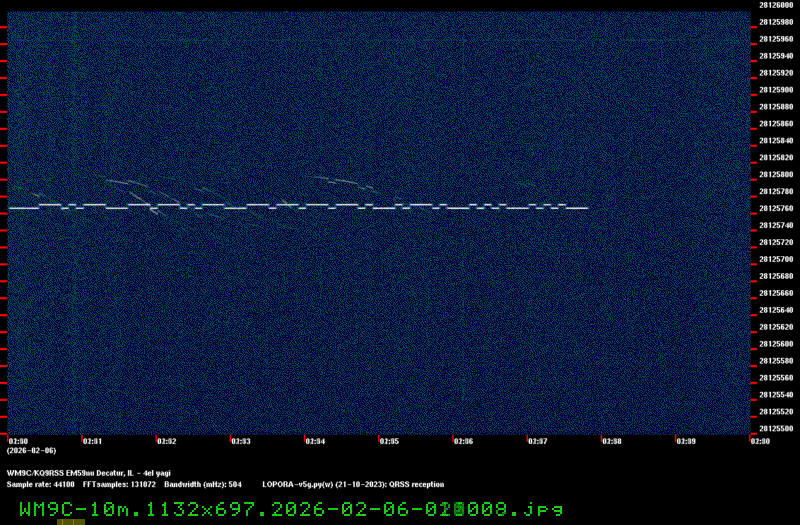The width and height of the screenshot is (800, 525).
Task: Click the time axis tick ending :07
Action: click(x=538, y=441)
